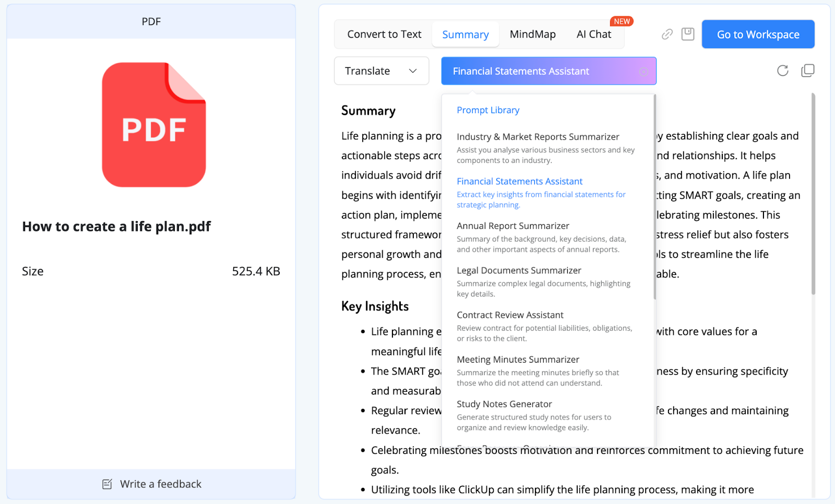Click the red PDF file thumbnail

154,125
